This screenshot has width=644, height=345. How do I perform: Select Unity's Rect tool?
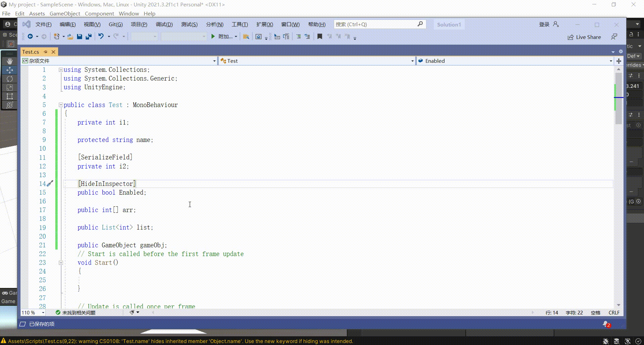10,96
